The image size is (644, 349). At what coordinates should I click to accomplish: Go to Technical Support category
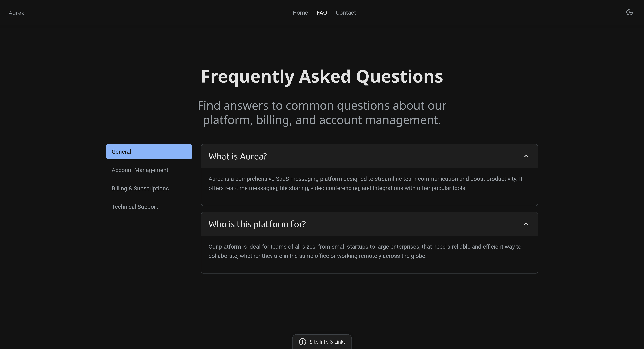pos(134,207)
